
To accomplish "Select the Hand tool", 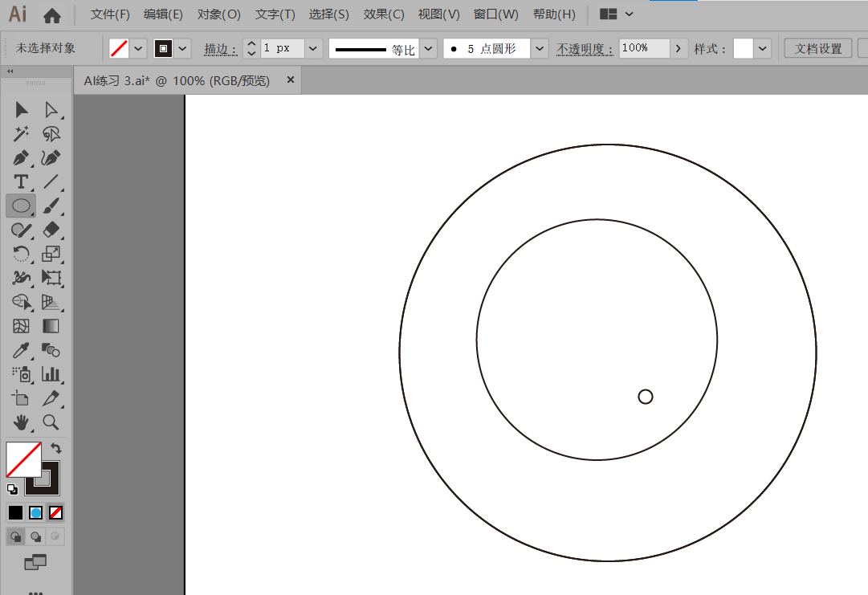I will tap(21, 423).
